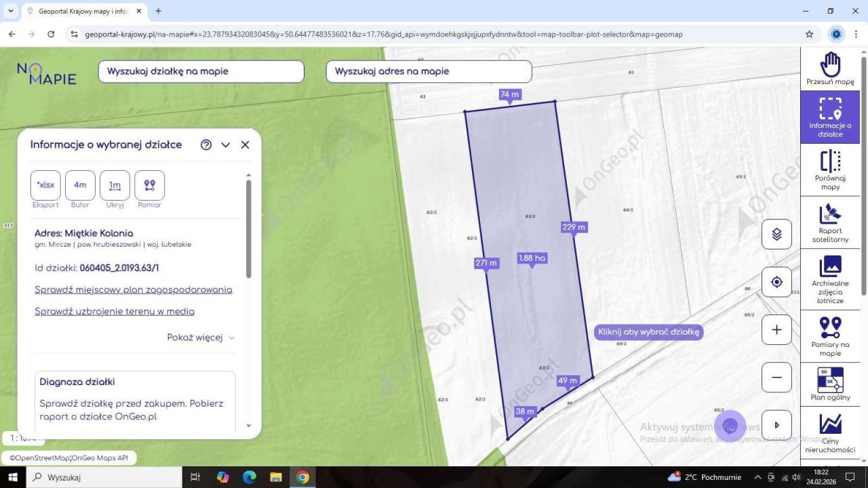This screenshot has height=488, width=868.
Task: Toggle Ukryj measurements button
Action: point(115,185)
